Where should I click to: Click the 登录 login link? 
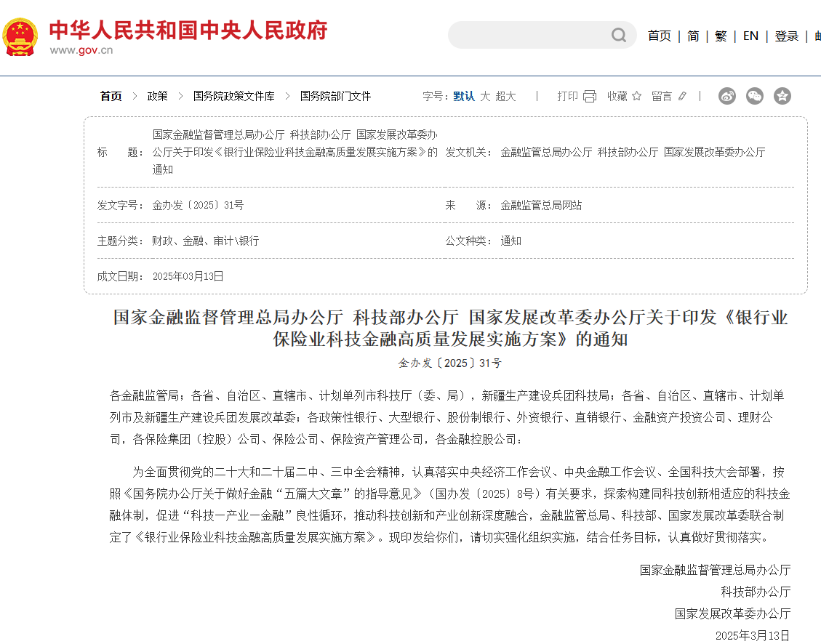tap(786, 36)
